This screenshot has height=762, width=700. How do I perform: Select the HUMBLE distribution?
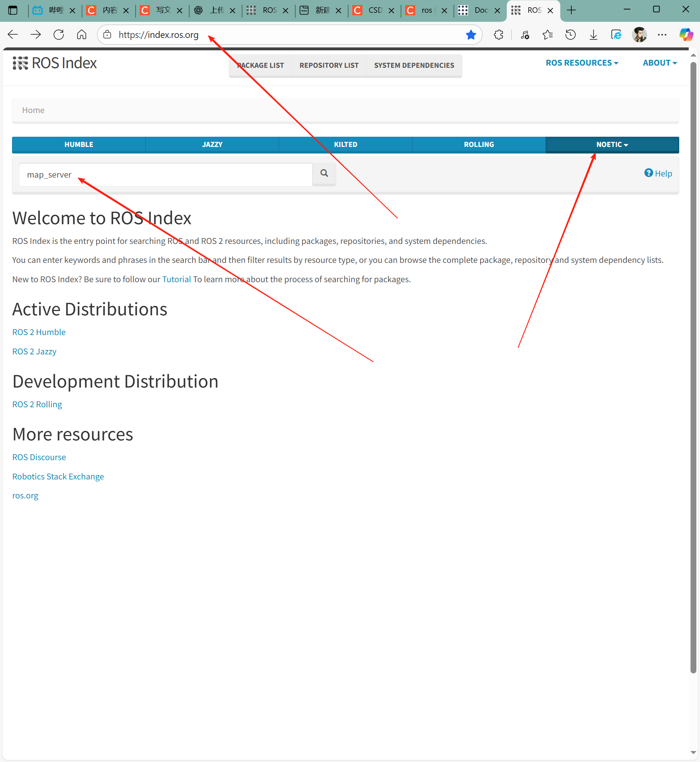click(x=79, y=145)
